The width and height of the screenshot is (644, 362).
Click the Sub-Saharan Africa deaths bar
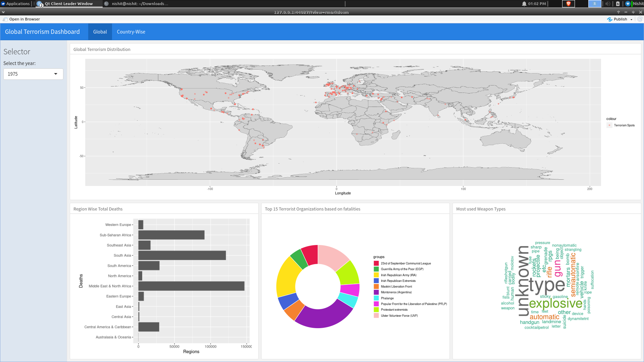point(171,235)
